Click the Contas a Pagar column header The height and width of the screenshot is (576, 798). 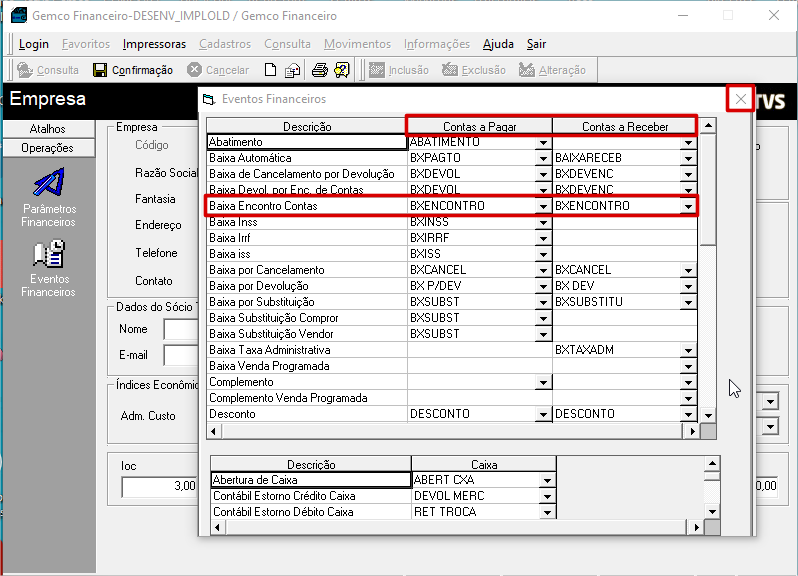point(479,127)
